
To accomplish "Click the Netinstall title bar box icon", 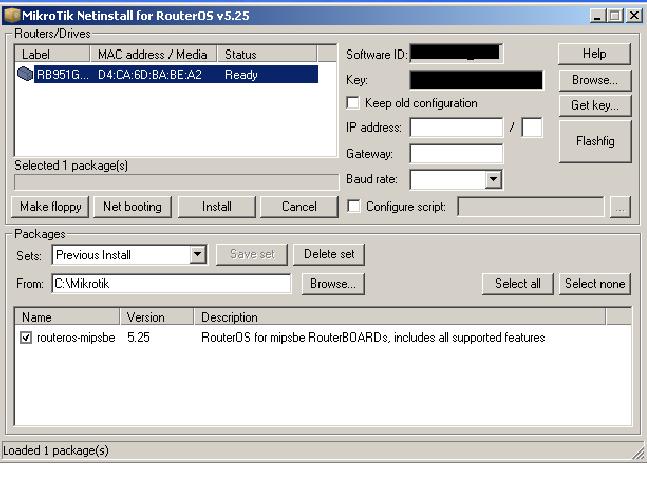I will click(x=12, y=15).
